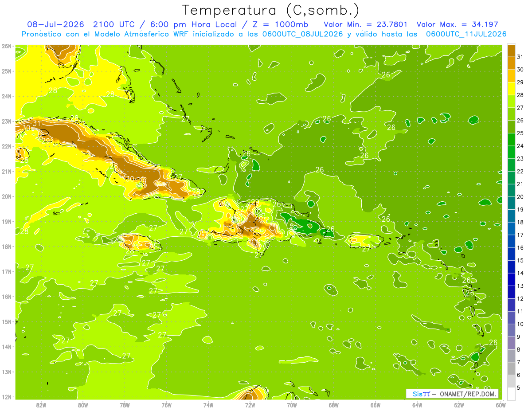
Task: Click the '64W' longitude axis label
Action: click(x=417, y=405)
